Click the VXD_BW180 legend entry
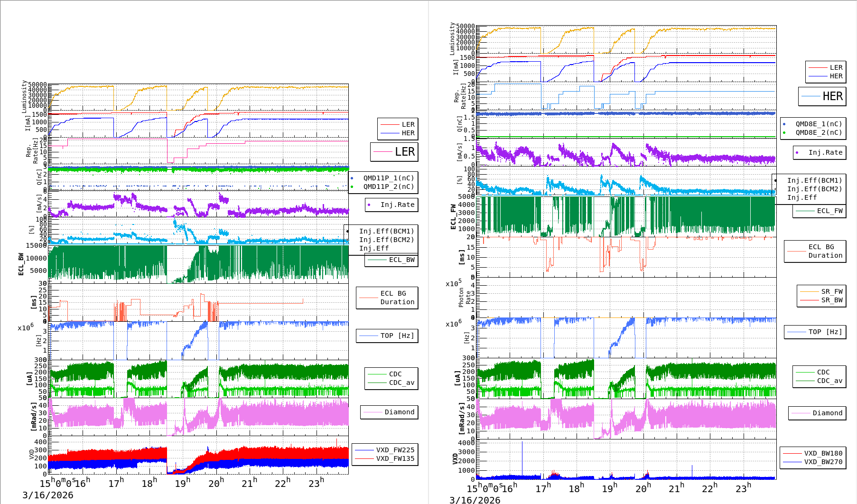The height and width of the screenshot is (504, 857). [x=823, y=453]
